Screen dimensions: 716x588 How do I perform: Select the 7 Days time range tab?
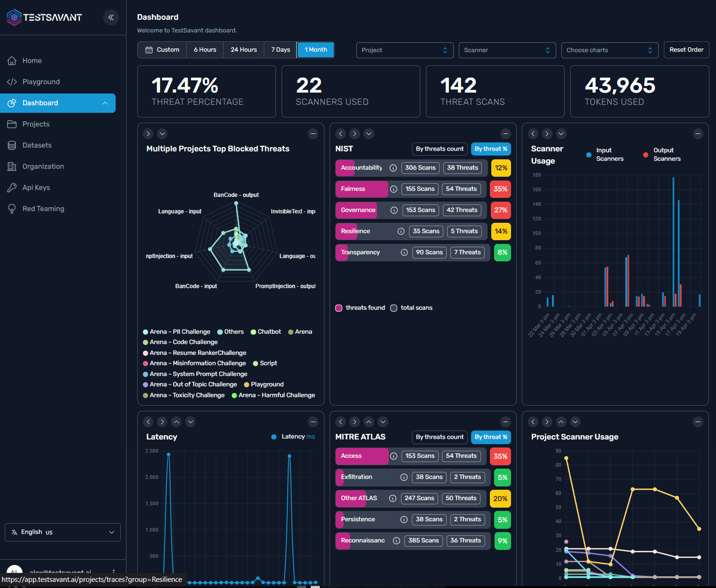pos(280,50)
